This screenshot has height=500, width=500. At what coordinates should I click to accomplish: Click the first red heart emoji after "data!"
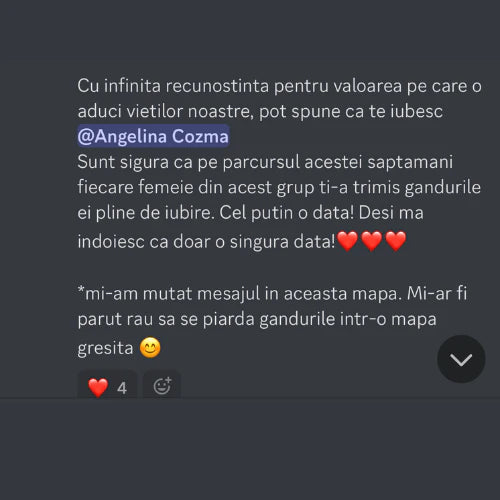(347, 241)
